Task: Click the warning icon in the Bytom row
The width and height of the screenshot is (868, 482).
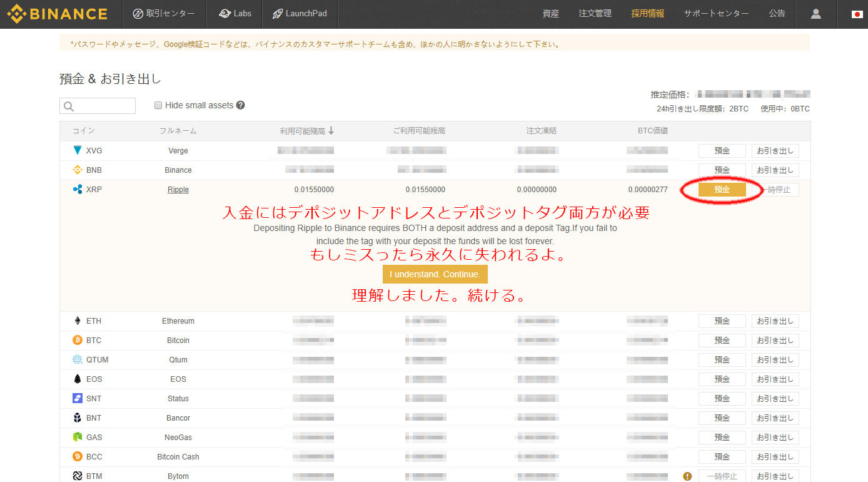Action: [687, 476]
